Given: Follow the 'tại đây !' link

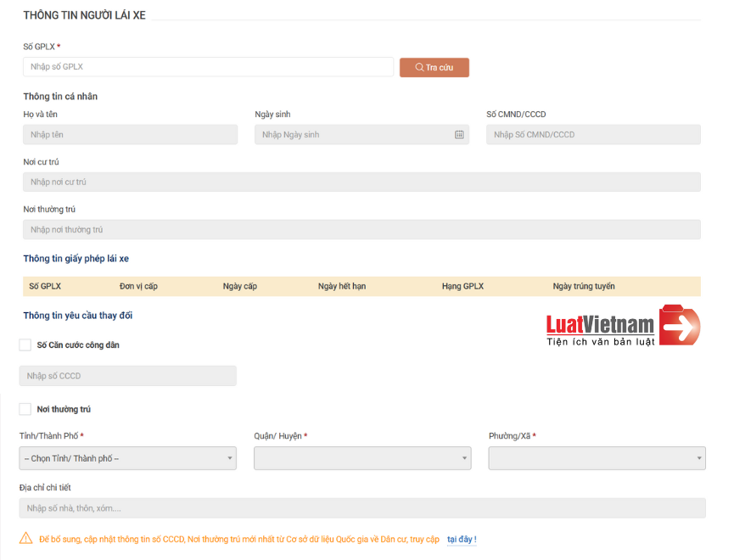Looking at the screenshot, I should [462, 539].
